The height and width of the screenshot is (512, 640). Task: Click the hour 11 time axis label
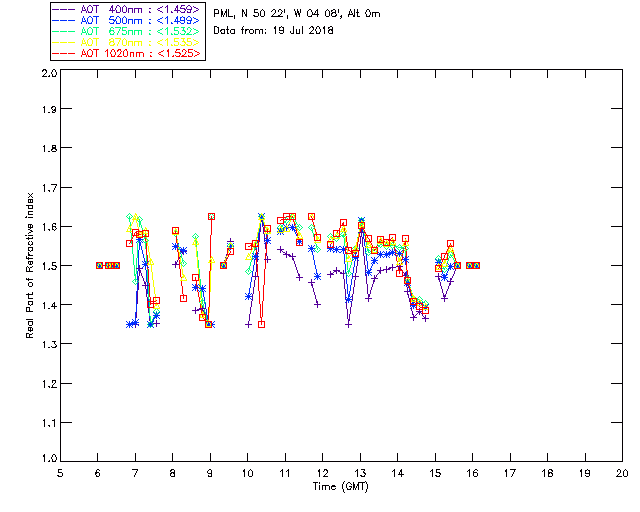(x=285, y=473)
